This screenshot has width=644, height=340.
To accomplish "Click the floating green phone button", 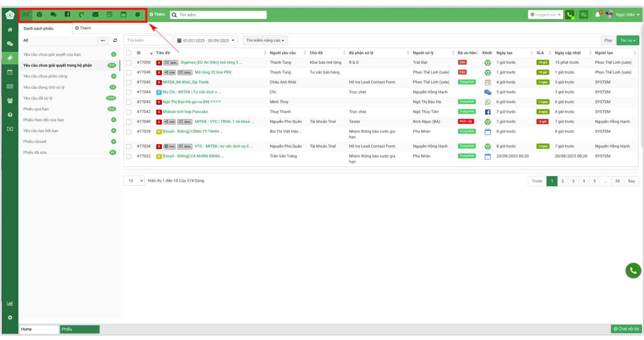I will coord(633,270).
